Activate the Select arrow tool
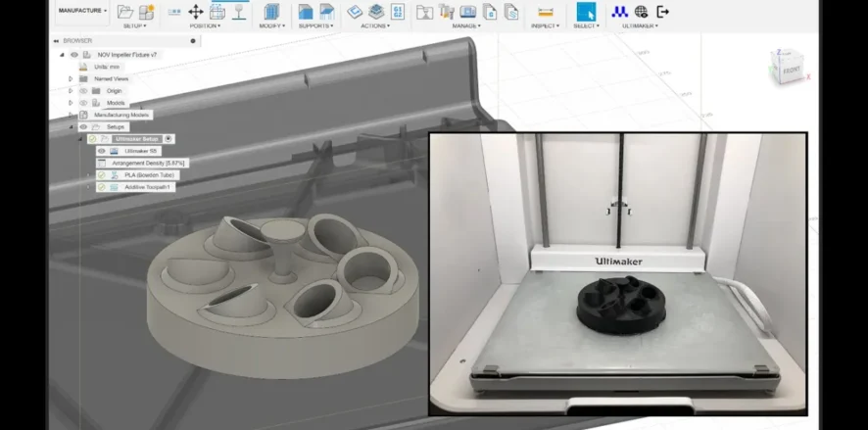The height and width of the screenshot is (430, 868). coord(586,12)
